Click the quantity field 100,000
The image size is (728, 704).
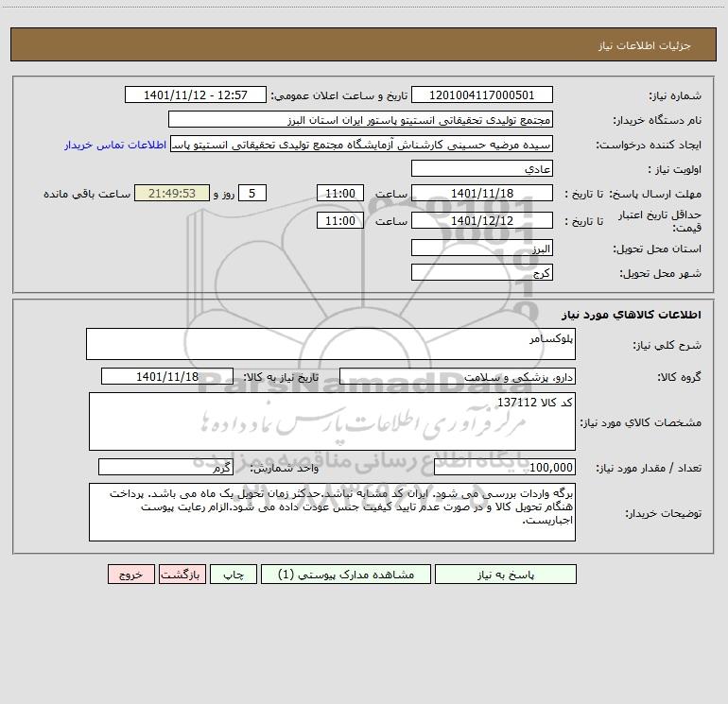(505, 467)
